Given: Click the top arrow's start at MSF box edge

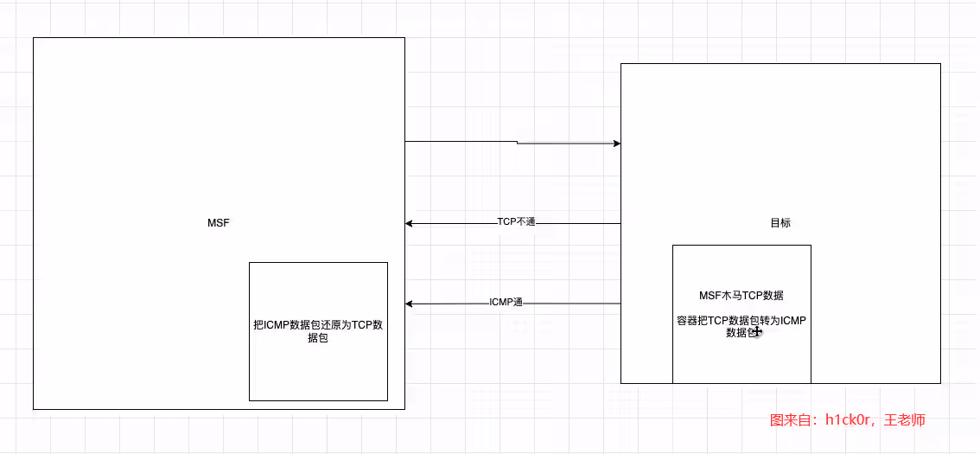Looking at the screenshot, I should pos(406,141).
